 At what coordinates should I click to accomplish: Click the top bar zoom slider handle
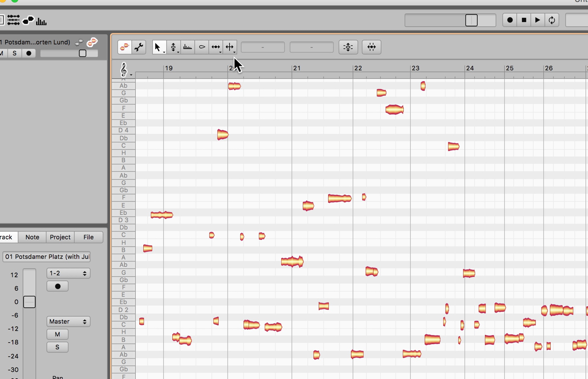471,20
